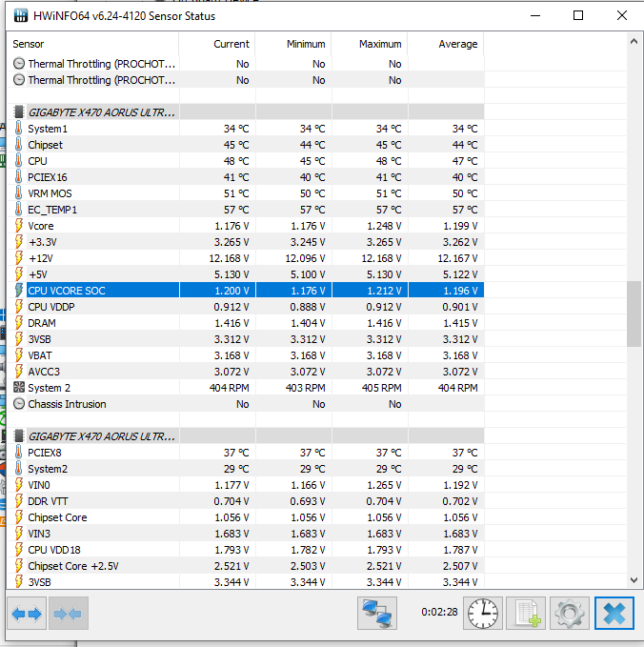Click DRAM average value 1.415 V

(460, 323)
